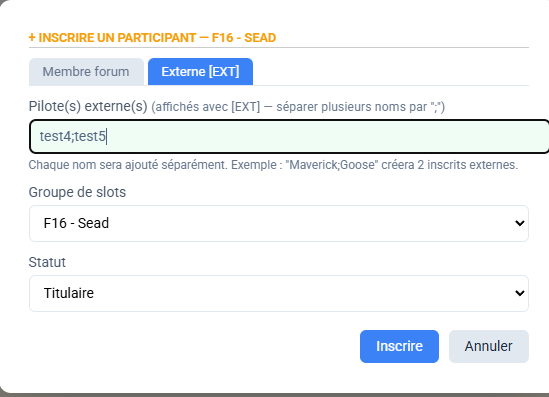Click the "Pilote(s) externe(s)" label
This screenshot has width=549, height=397.
tap(88, 106)
